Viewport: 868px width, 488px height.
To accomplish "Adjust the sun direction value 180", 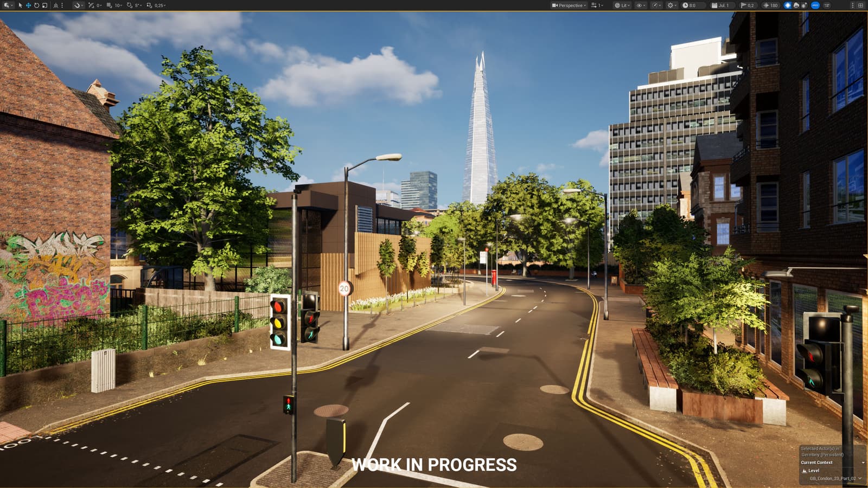I will (x=770, y=5).
